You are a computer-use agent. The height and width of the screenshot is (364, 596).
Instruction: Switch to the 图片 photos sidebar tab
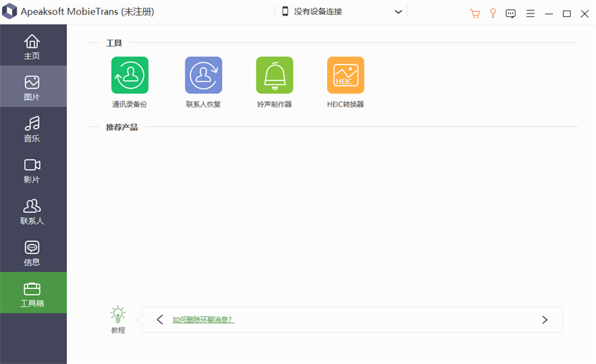point(33,86)
